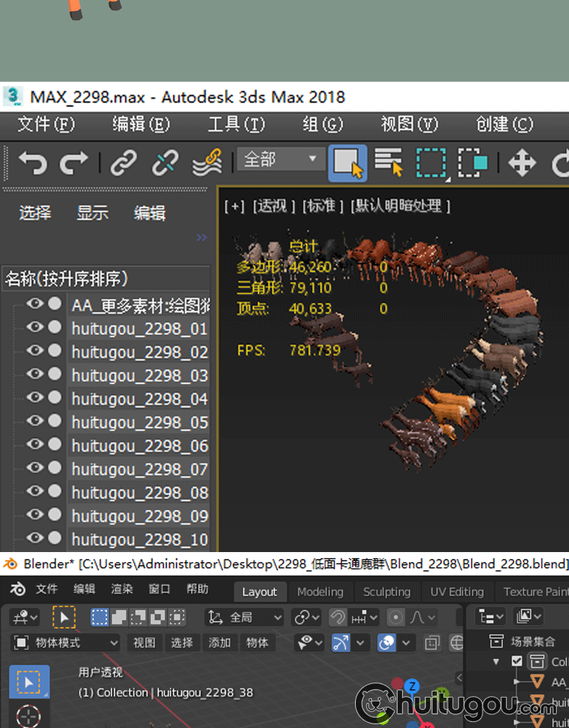The image size is (569, 728).
Task: Toggle show gizmo button in Blender
Action: pyautogui.click(x=341, y=643)
